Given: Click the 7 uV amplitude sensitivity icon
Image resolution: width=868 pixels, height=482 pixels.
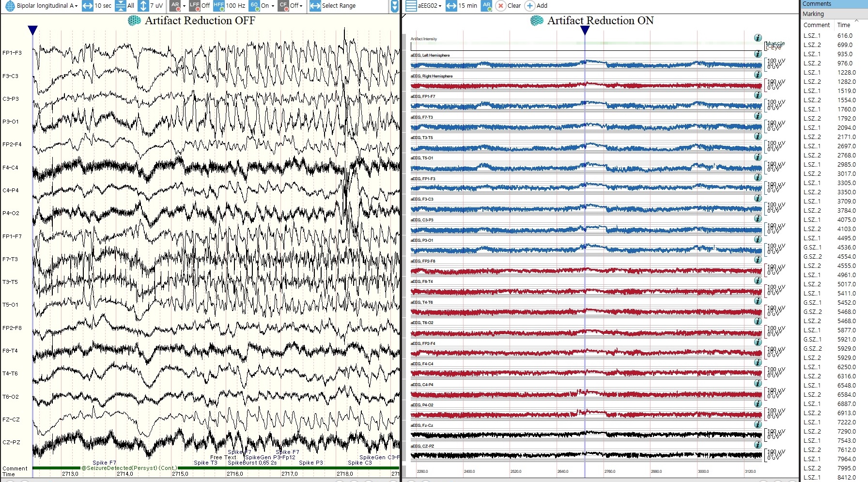Looking at the screenshot, I should 143,6.
